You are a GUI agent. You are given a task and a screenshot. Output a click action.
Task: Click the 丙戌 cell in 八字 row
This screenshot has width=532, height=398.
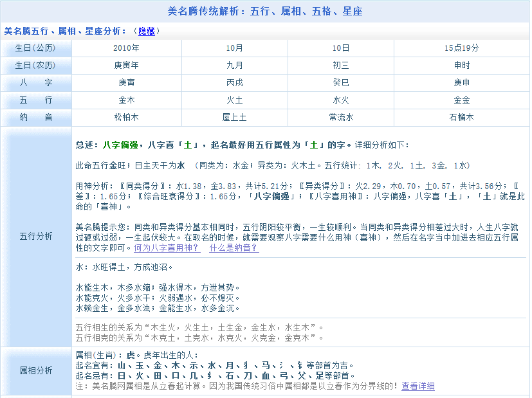235,83
